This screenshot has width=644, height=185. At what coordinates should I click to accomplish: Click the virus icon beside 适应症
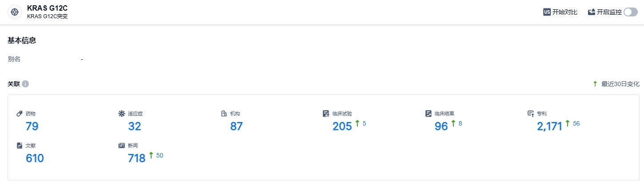coord(122,114)
